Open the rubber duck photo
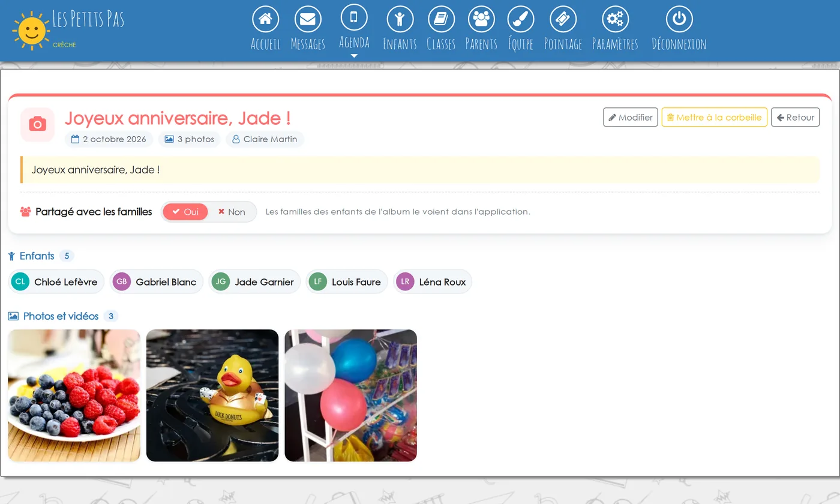The width and height of the screenshot is (840, 504). (x=212, y=395)
